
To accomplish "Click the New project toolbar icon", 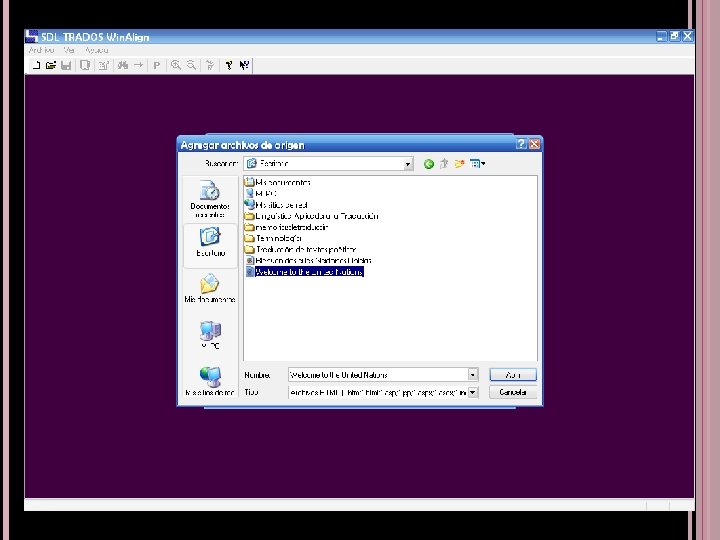I will coord(36,65).
